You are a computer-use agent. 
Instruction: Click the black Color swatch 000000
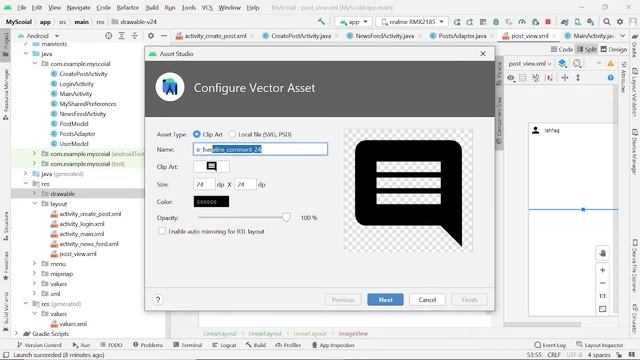pos(211,202)
